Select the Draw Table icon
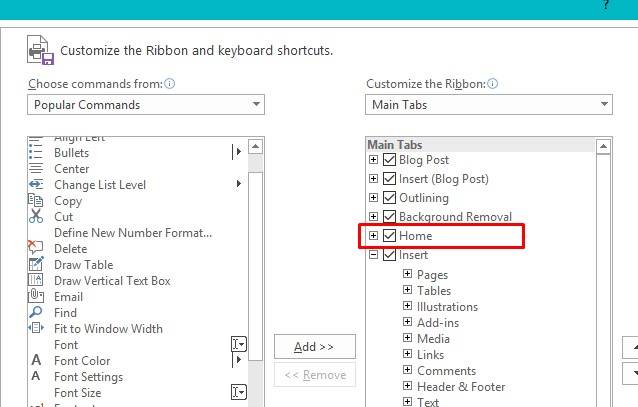Image resolution: width=638 pixels, height=407 pixels. coord(35,264)
